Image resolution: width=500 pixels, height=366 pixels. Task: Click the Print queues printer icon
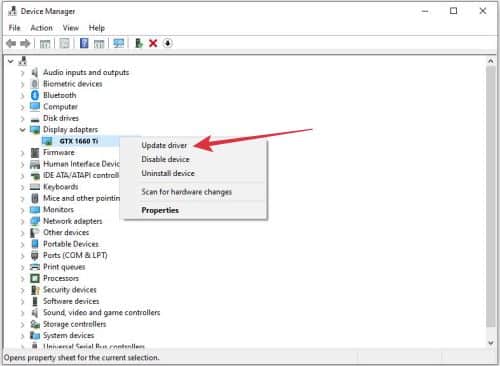[x=35, y=267]
